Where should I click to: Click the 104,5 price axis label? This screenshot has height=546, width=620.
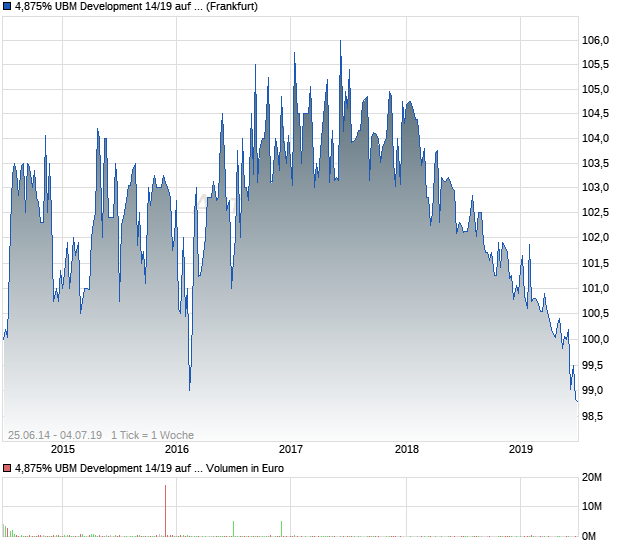click(595, 114)
